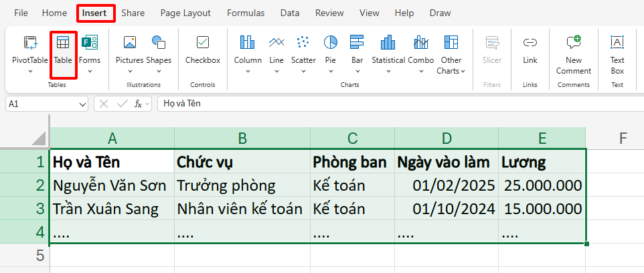Viewport: 644px width, 273px height.
Task: Expand the PivotTable dropdown arrow
Action: click(x=30, y=71)
